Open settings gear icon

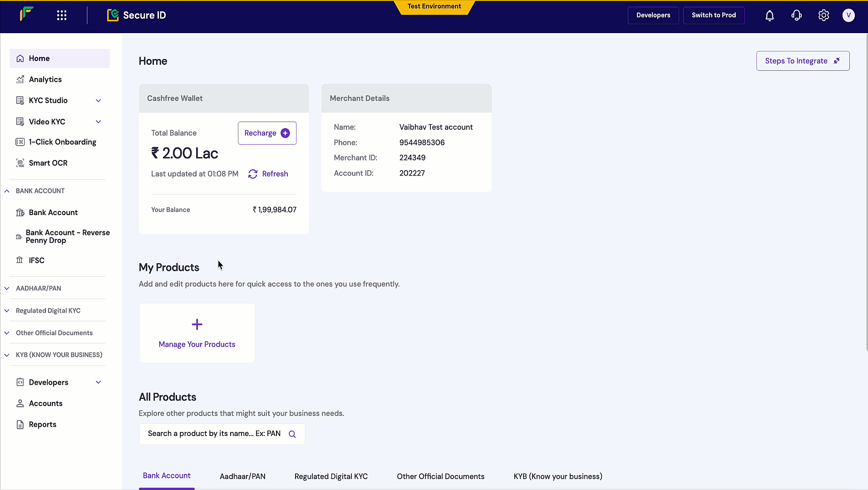click(824, 15)
